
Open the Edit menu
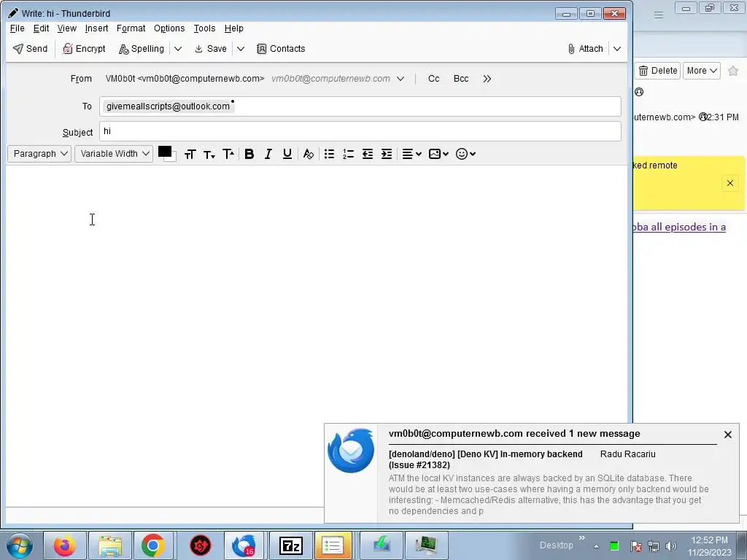click(41, 28)
